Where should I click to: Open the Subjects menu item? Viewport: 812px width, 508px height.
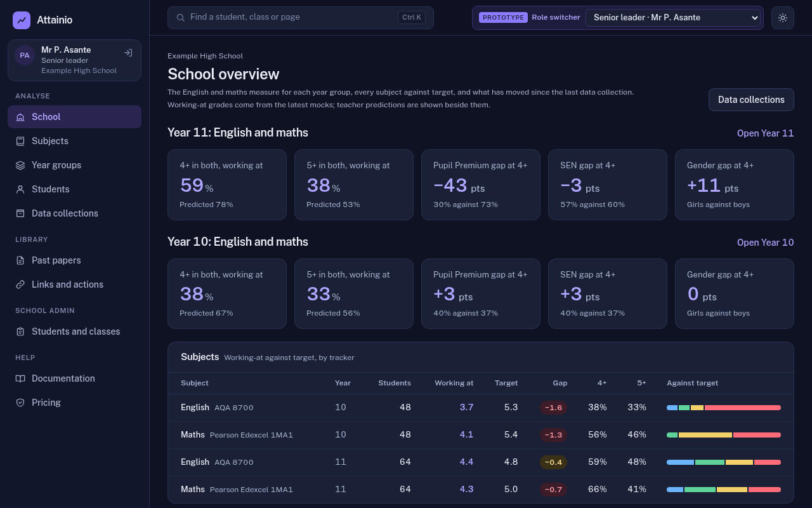[74, 141]
